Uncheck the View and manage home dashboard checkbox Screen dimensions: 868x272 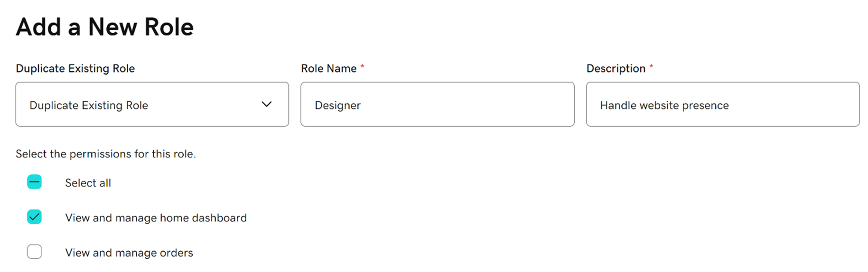click(35, 217)
